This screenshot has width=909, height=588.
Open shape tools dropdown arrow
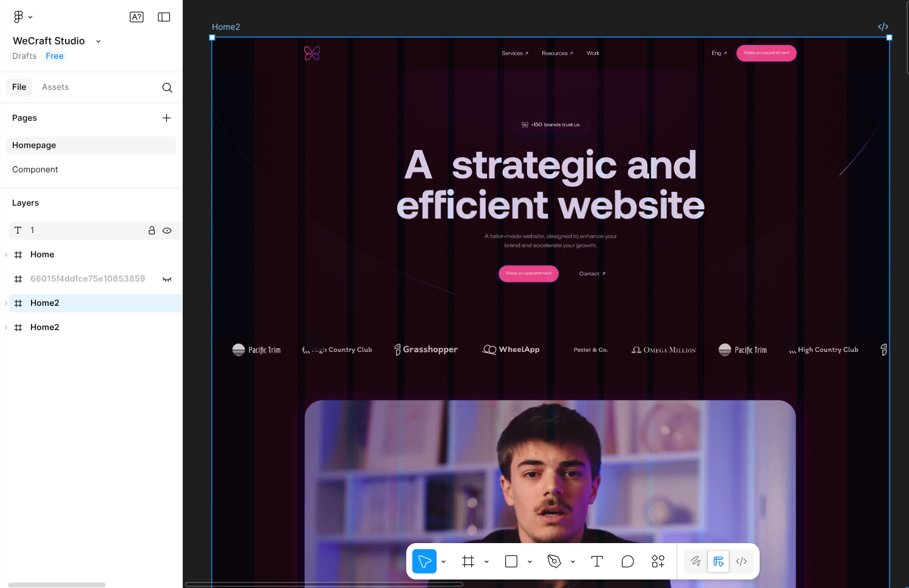[x=529, y=562]
